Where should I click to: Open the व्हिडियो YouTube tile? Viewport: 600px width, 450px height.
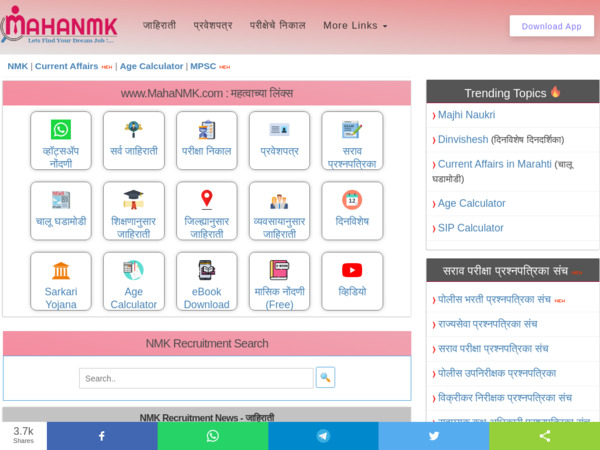coord(352,281)
